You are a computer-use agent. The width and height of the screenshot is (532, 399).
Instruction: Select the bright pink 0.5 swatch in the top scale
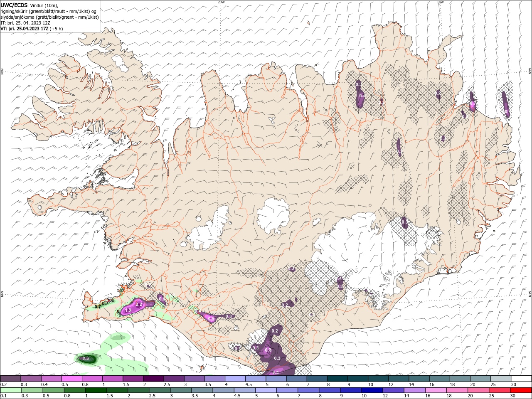coord(71,378)
